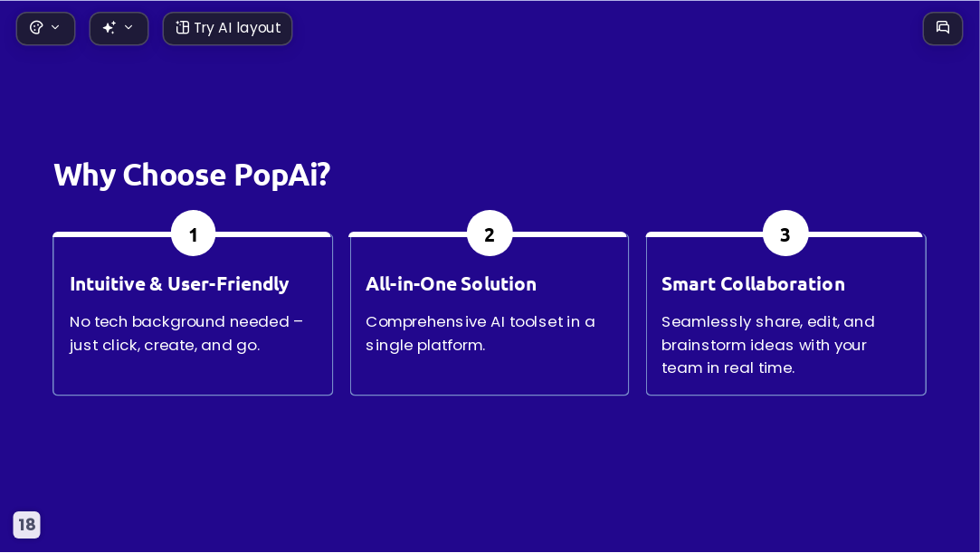Viewport: 980px width, 553px height.
Task: Click the Try AI layout button
Action: click(x=227, y=29)
